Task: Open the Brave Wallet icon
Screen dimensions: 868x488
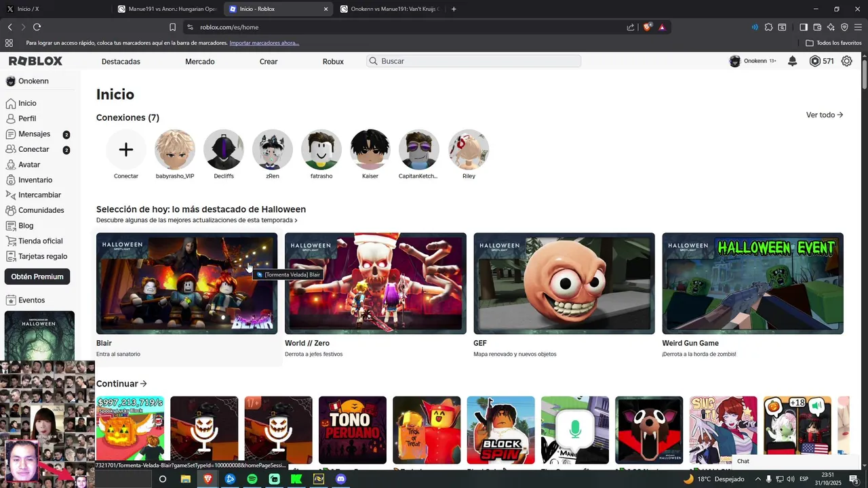Action: tap(817, 27)
